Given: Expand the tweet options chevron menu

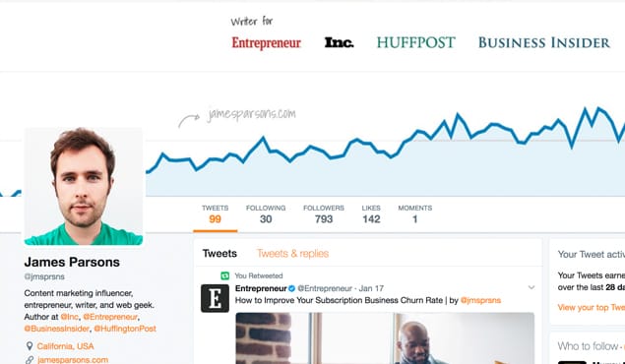Looking at the screenshot, I should [531, 287].
